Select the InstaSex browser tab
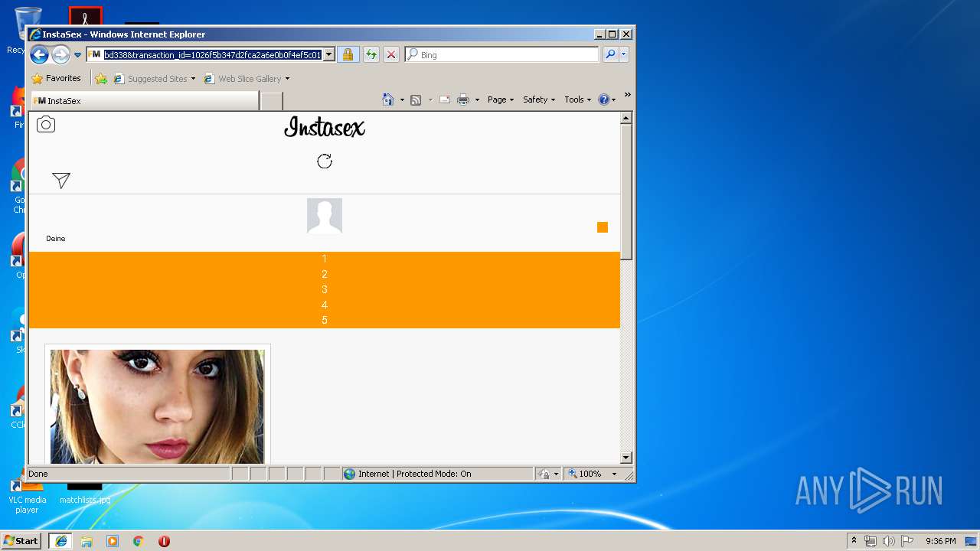 (x=144, y=101)
